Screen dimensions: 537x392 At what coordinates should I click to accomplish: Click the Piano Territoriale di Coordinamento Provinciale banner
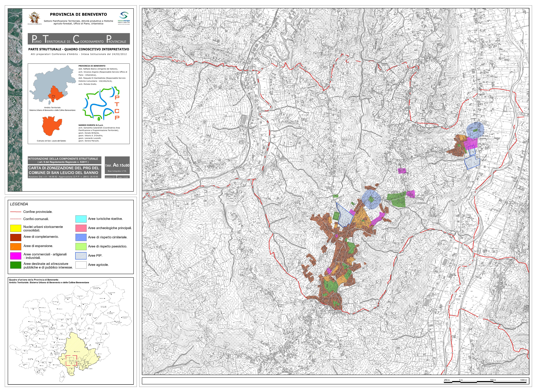(x=79, y=39)
